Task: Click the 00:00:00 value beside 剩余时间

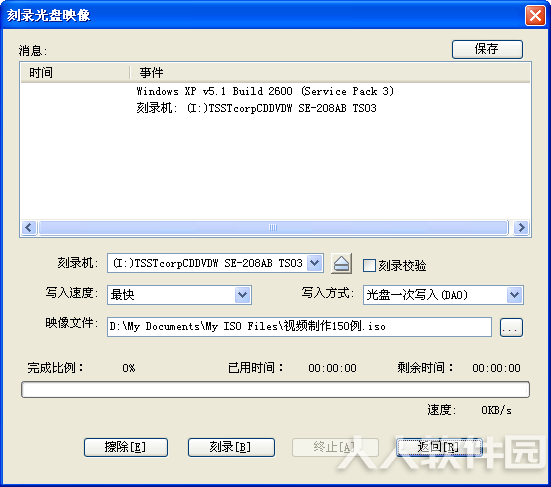Action: pyautogui.click(x=496, y=368)
